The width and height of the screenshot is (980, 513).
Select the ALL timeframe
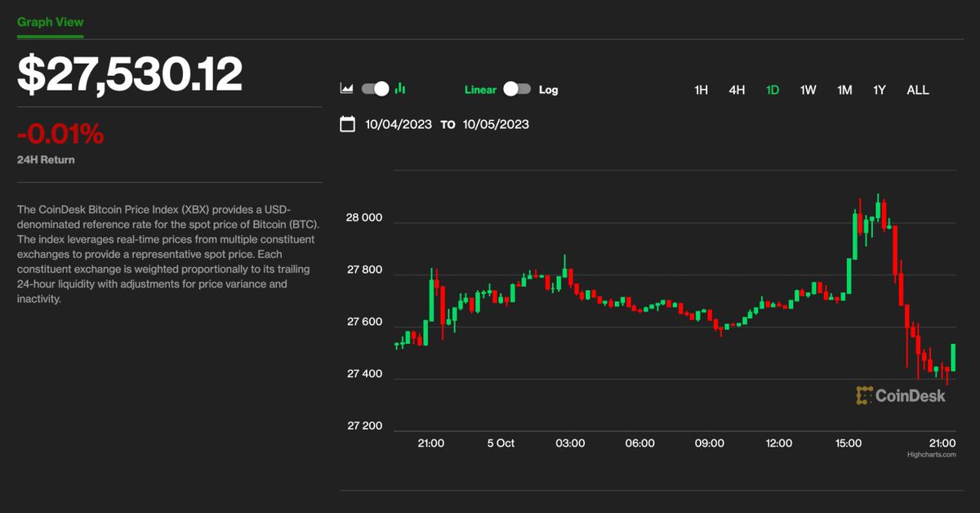(x=918, y=90)
